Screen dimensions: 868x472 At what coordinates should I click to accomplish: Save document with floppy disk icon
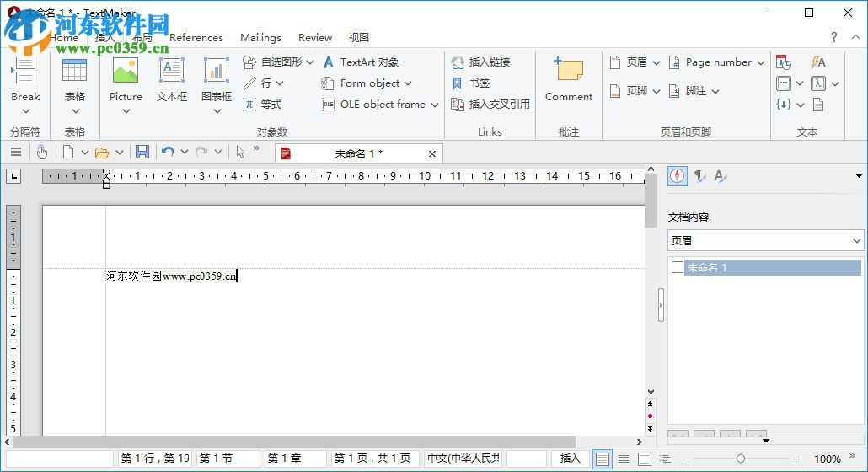pos(142,153)
